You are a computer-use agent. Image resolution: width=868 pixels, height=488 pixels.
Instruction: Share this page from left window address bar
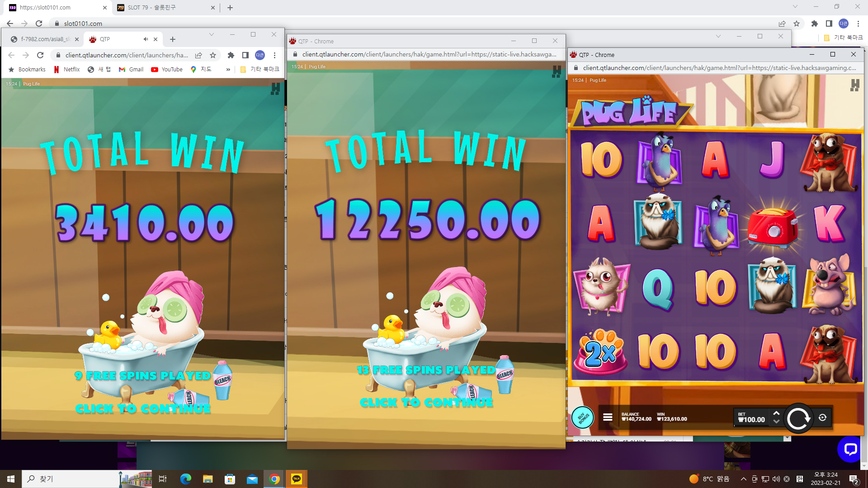(x=198, y=55)
